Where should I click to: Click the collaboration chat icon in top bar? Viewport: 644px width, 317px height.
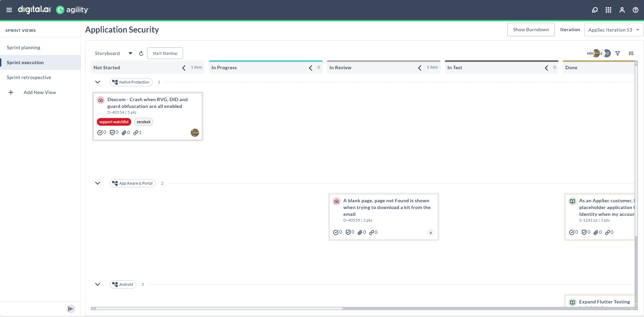pos(595,10)
